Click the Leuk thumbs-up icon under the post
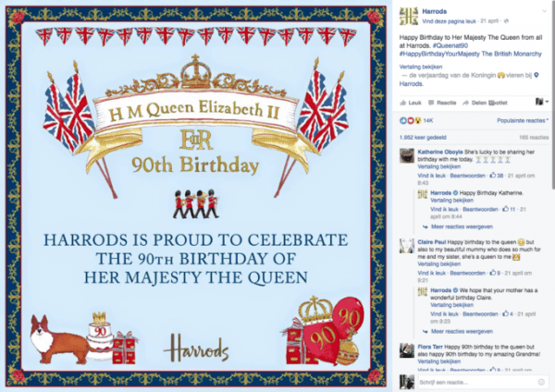555x392 pixels. [x=402, y=103]
